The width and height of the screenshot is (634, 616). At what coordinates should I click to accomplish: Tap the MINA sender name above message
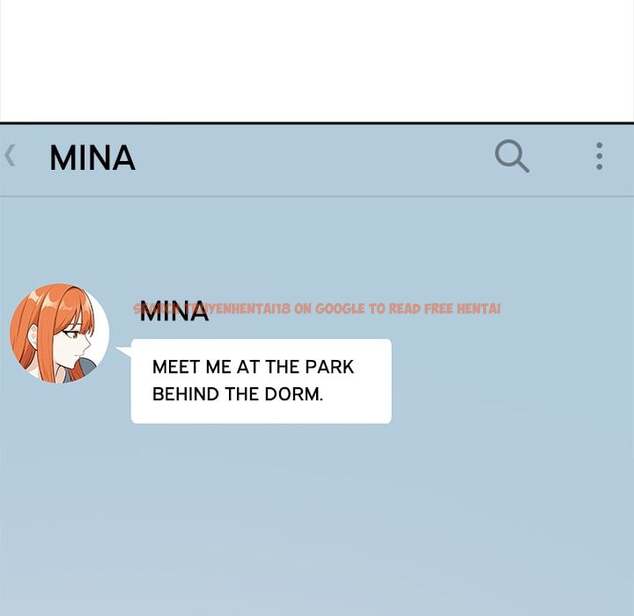174,311
